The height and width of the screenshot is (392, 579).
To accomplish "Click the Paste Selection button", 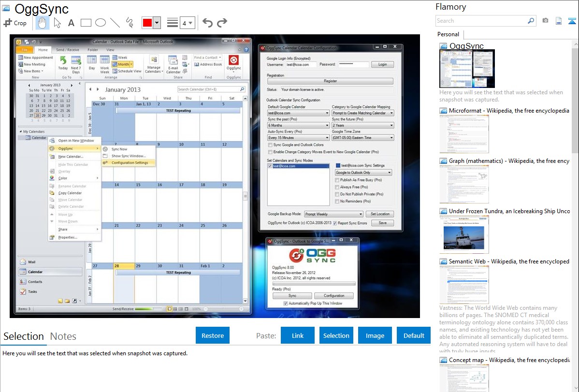I will [336, 335].
